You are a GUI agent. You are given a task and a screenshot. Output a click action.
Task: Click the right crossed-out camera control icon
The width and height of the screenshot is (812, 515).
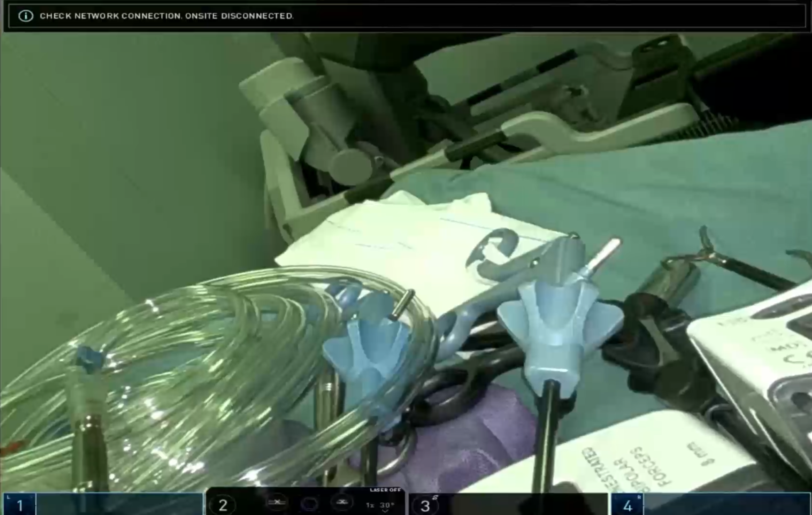[342, 503]
